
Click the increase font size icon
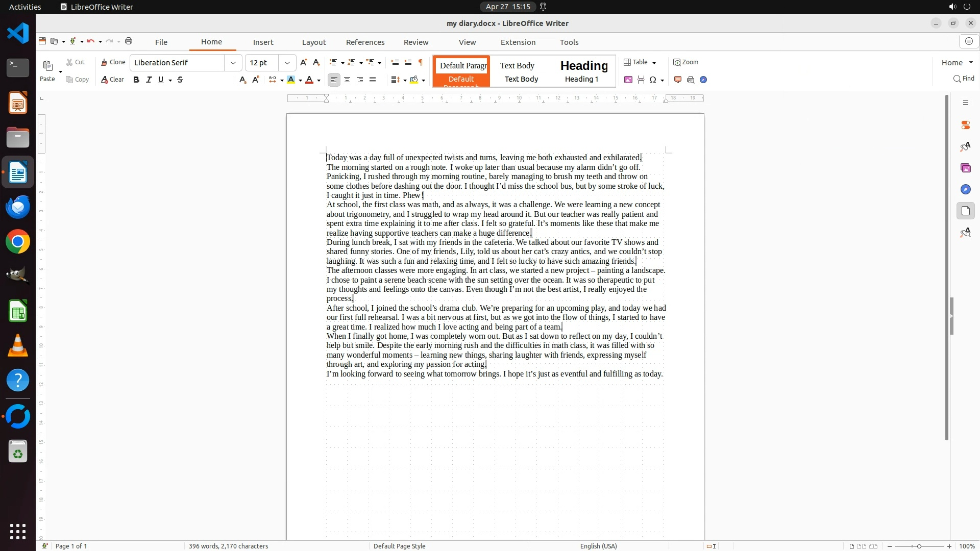304,62
